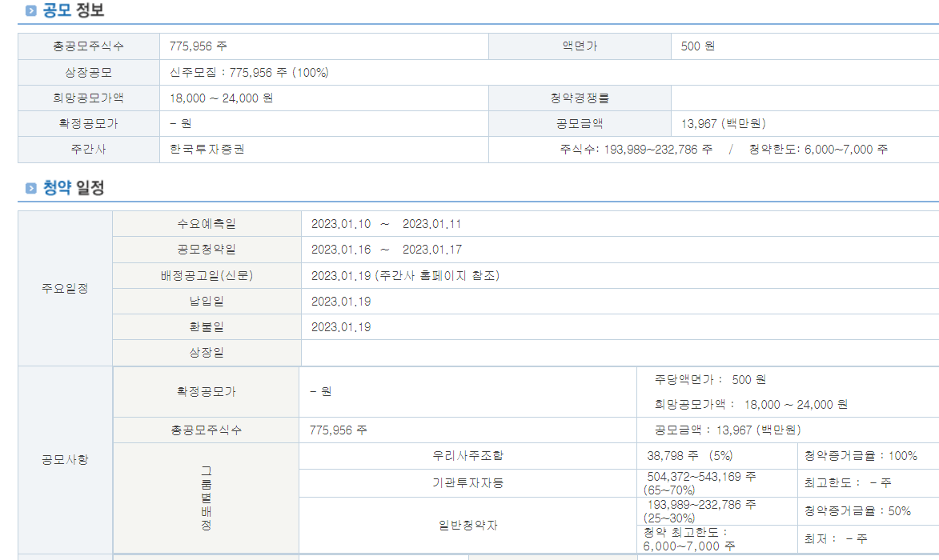Click '최저 : - 주' text
Image resolution: width=939 pixels, height=560 pixels.
click(x=836, y=539)
